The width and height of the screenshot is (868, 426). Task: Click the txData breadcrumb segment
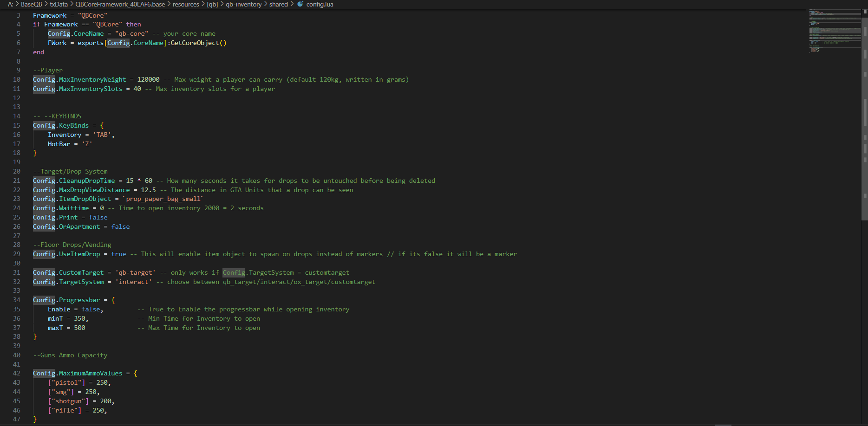click(59, 4)
